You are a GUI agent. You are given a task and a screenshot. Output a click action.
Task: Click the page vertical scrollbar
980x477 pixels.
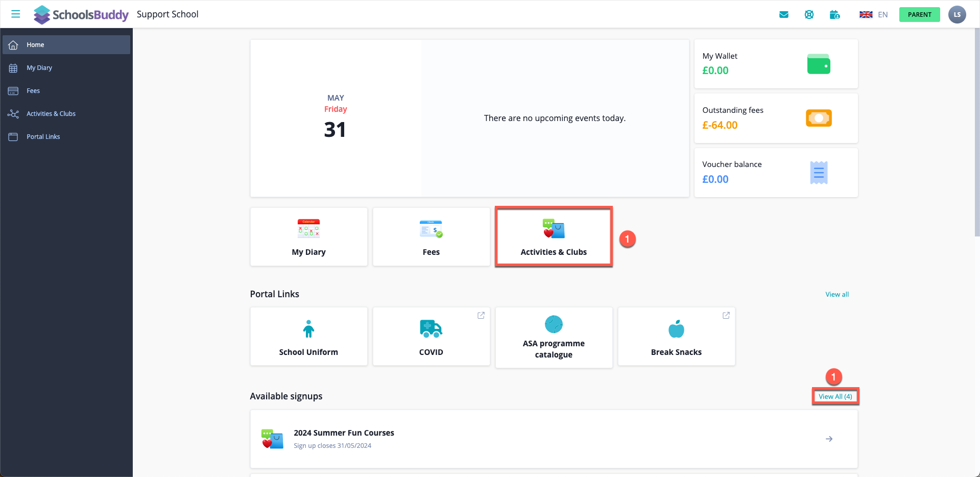976,133
